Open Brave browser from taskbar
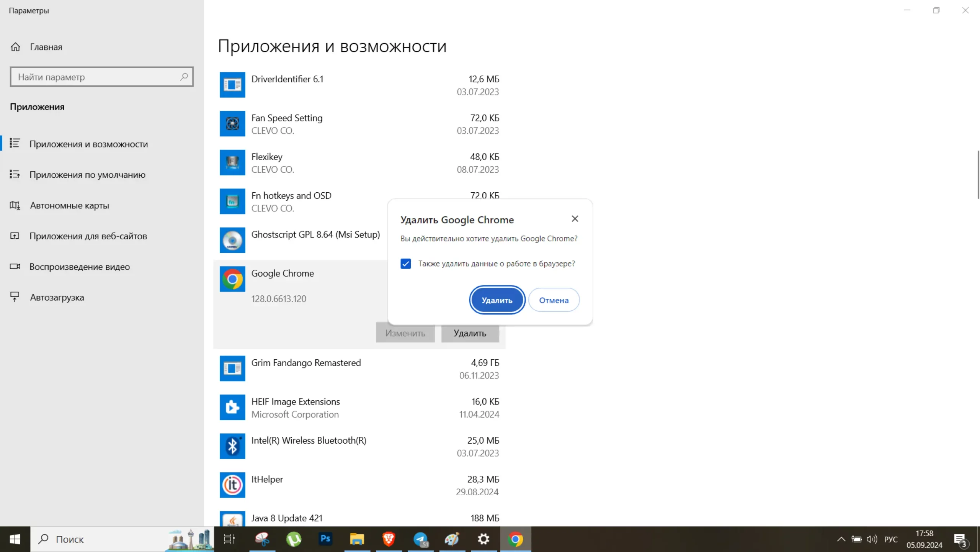This screenshot has height=552, width=980. 389,539
